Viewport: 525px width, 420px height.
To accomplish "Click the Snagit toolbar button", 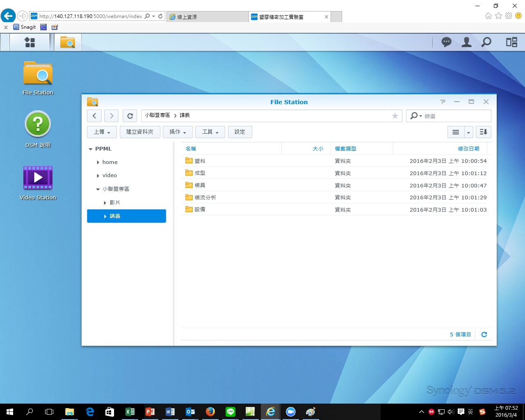I will 25,27.
